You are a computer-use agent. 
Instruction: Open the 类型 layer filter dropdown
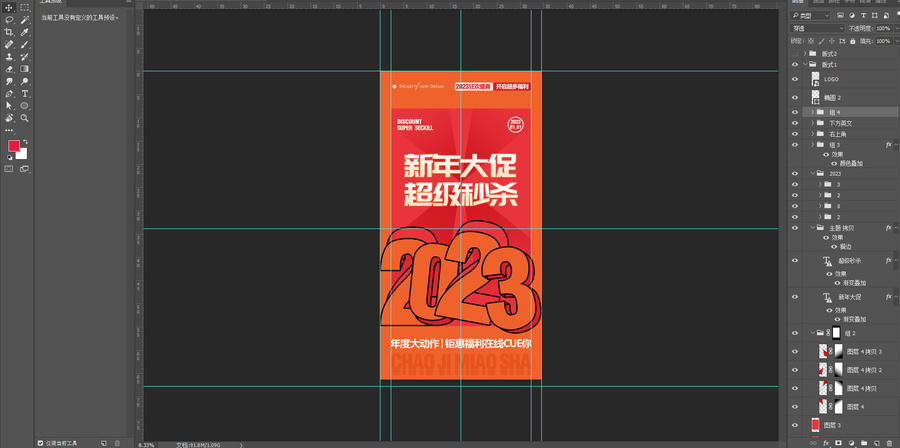coord(810,15)
